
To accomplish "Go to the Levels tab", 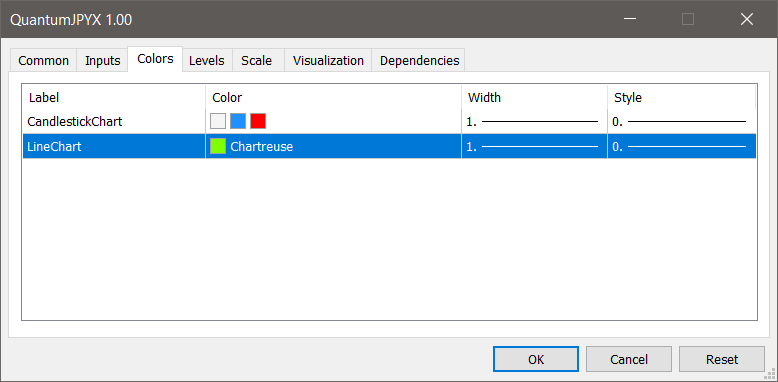I will point(207,61).
